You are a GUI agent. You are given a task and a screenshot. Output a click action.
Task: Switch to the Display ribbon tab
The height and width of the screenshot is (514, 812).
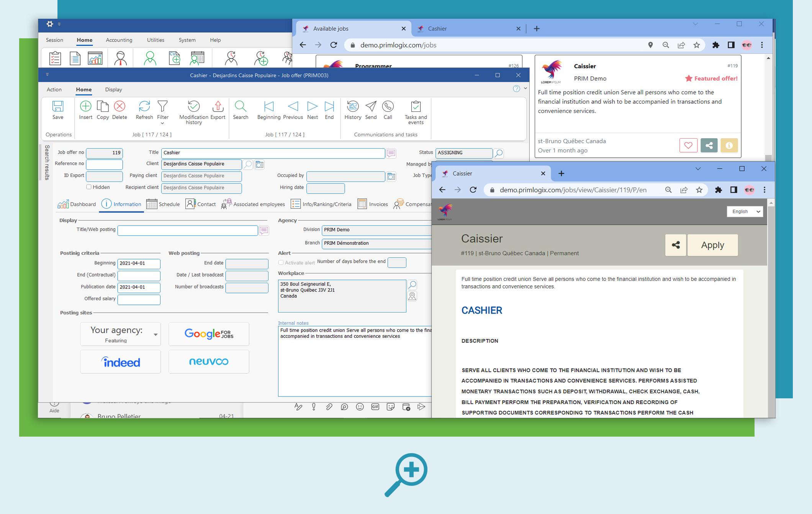(113, 90)
